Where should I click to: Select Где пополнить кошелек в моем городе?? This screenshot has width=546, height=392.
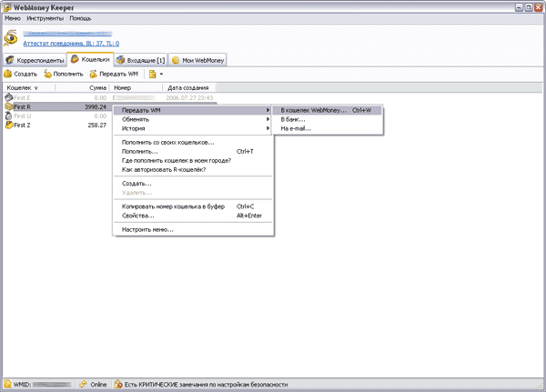(x=193, y=160)
